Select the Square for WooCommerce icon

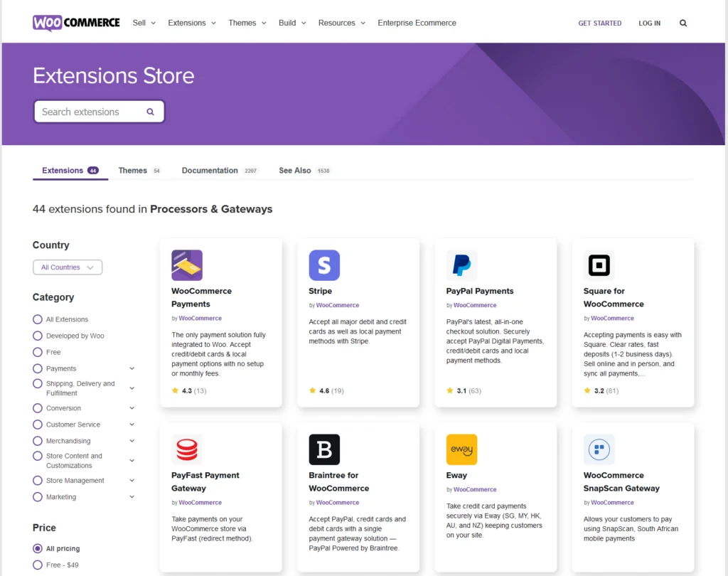(599, 265)
